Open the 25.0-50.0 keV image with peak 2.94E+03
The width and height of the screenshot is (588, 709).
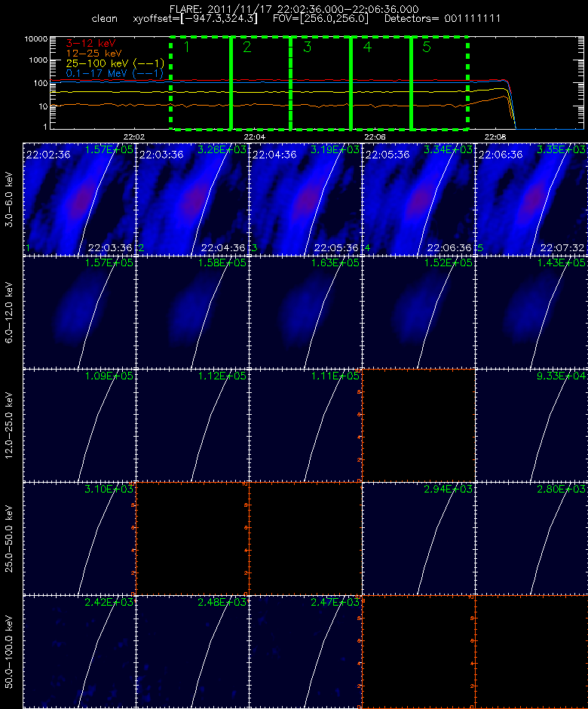(x=418, y=539)
